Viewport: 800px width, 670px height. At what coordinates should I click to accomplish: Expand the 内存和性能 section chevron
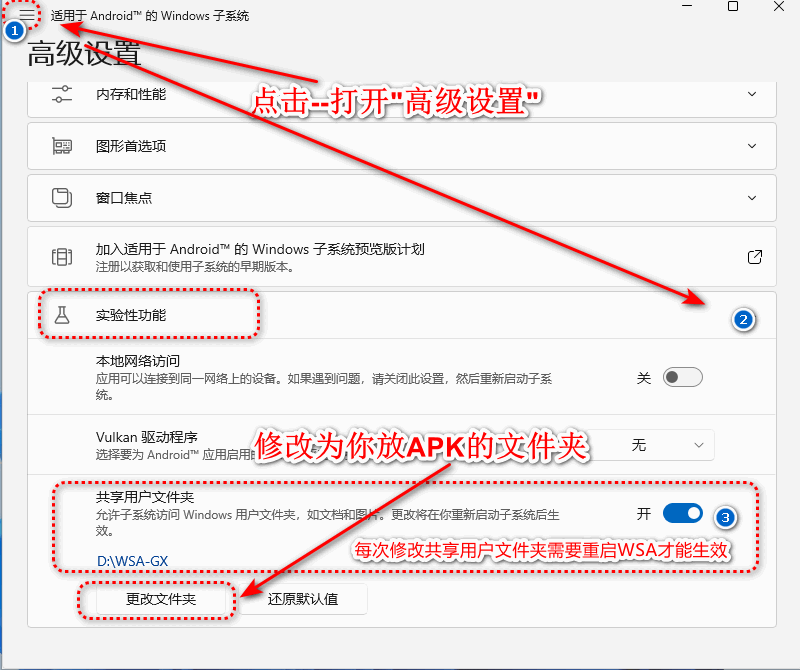pos(752,94)
